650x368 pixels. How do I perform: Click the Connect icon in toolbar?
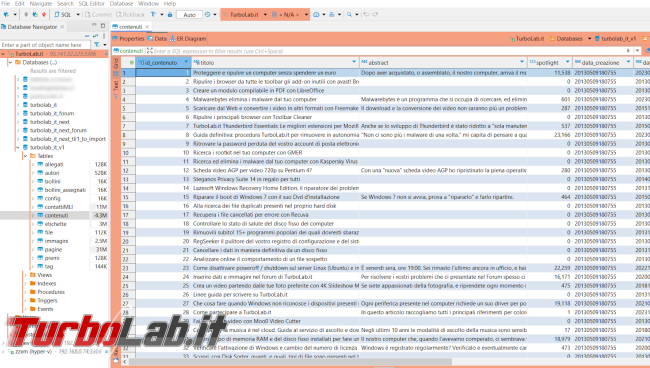pyautogui.click(x=26, y=15)
